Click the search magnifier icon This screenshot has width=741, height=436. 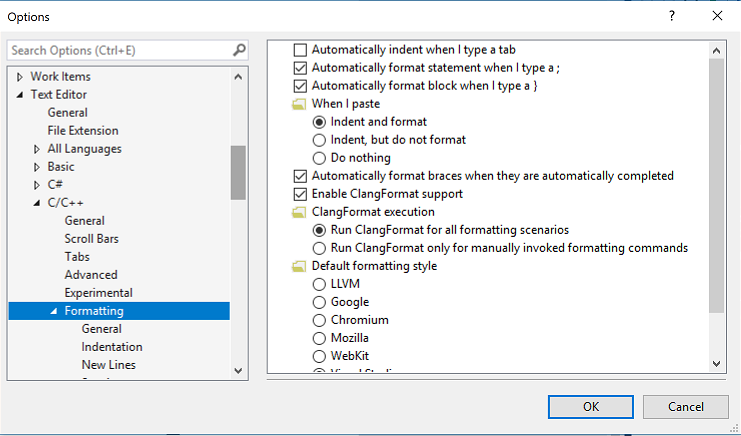point(239,50)
